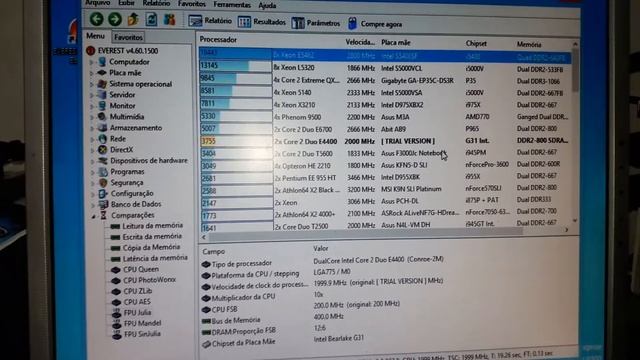The height and width of the screenshot is (360, 640).
Task: Switch to the Favoritos tab in sidebar
Action: click(x=128, y=37)
